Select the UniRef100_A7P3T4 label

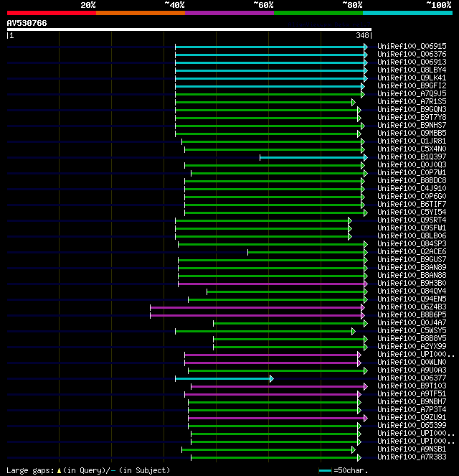click(x=412, y=409)
